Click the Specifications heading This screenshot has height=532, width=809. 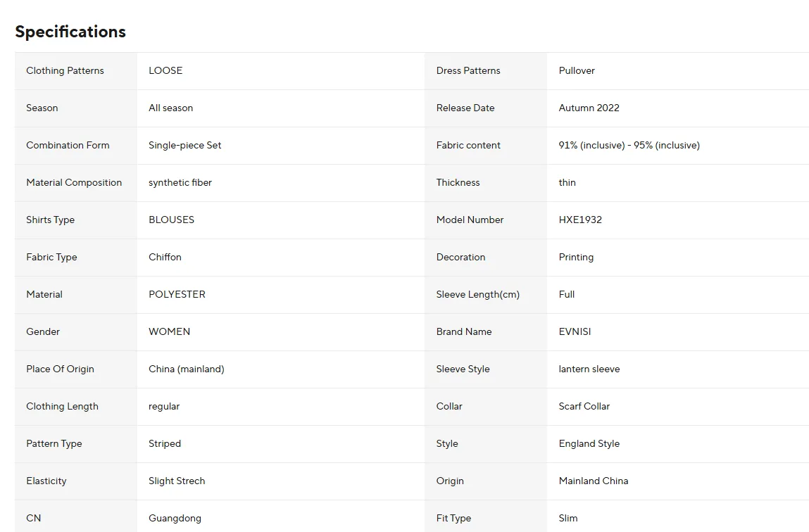70,32
